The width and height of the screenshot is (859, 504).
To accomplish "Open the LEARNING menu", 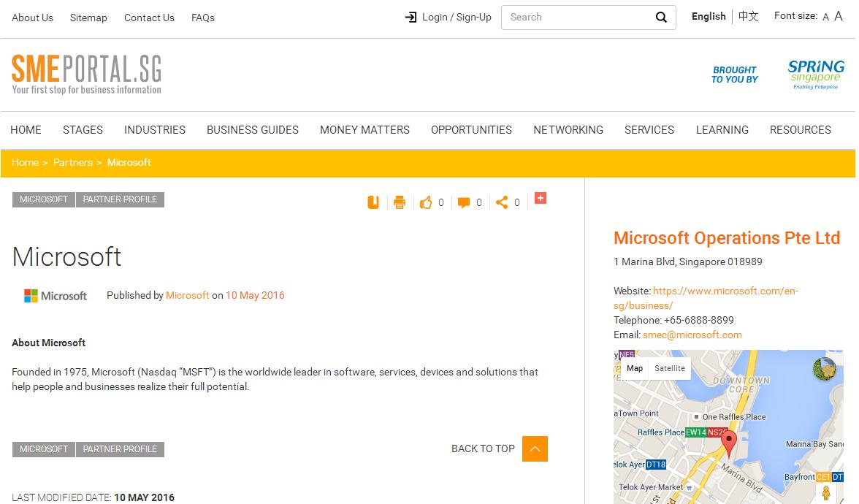I will coord(722,130).
